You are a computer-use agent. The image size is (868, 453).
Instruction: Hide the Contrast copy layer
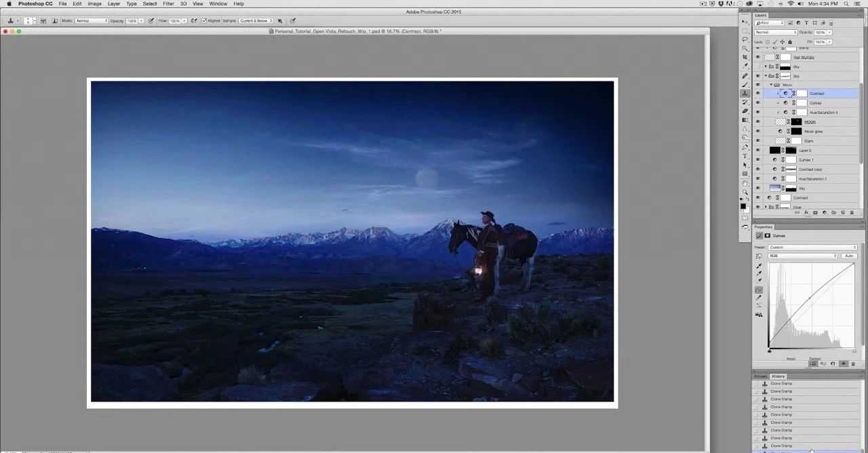click(x=758, y=170)
